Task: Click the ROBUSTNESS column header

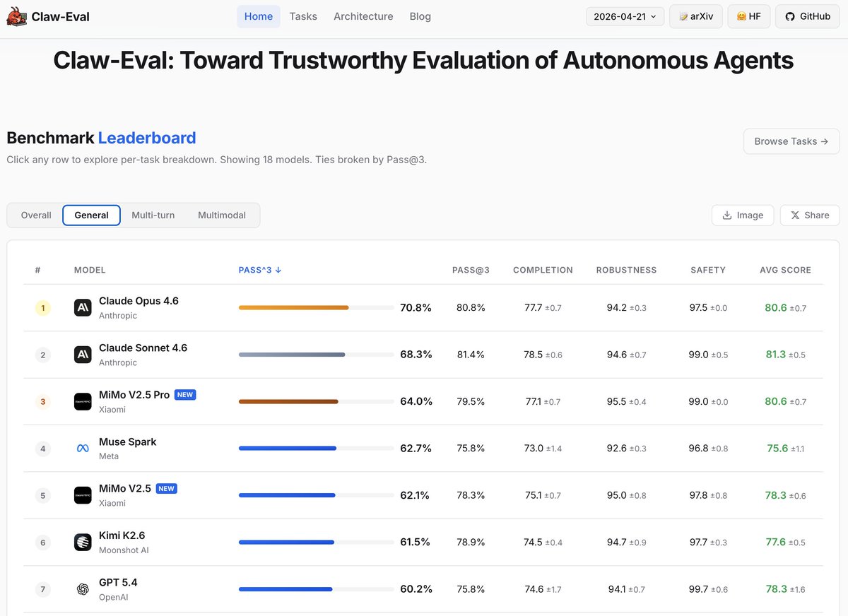Action: (x=626, y=270)
